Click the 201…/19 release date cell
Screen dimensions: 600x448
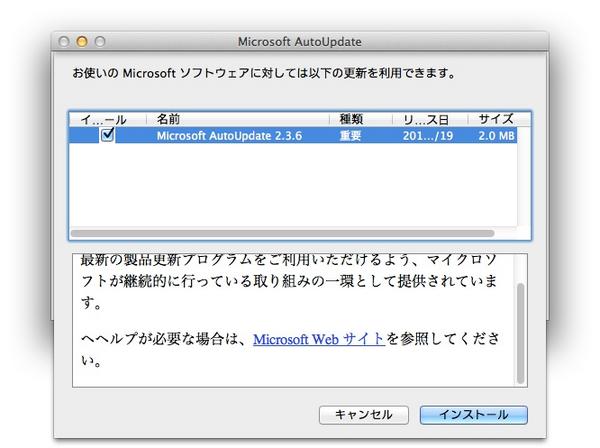(428, 136)
